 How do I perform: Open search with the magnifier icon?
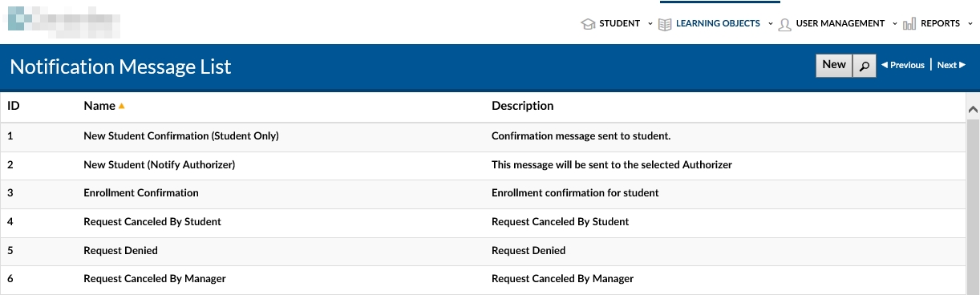pos(864,66)
